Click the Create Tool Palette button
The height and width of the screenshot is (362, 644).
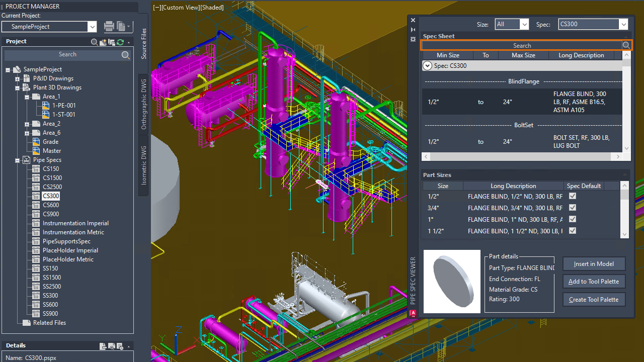point(594,299)
